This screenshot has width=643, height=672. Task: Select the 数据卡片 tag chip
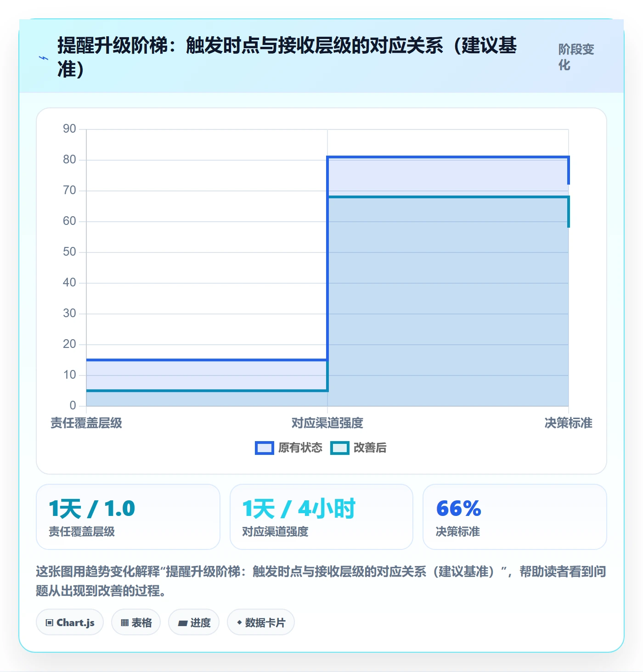pos(261,622)
